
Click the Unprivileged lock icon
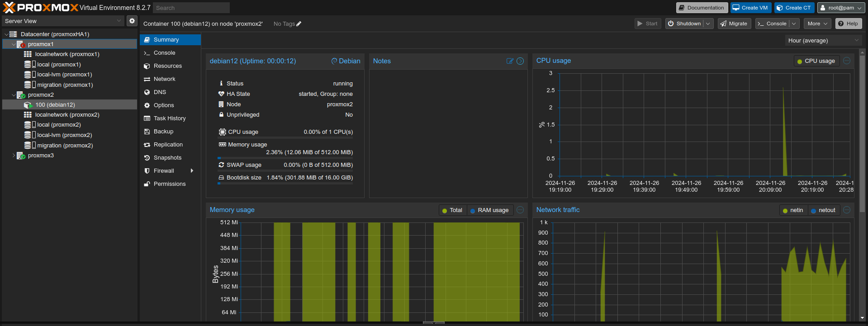coord(221,115)
